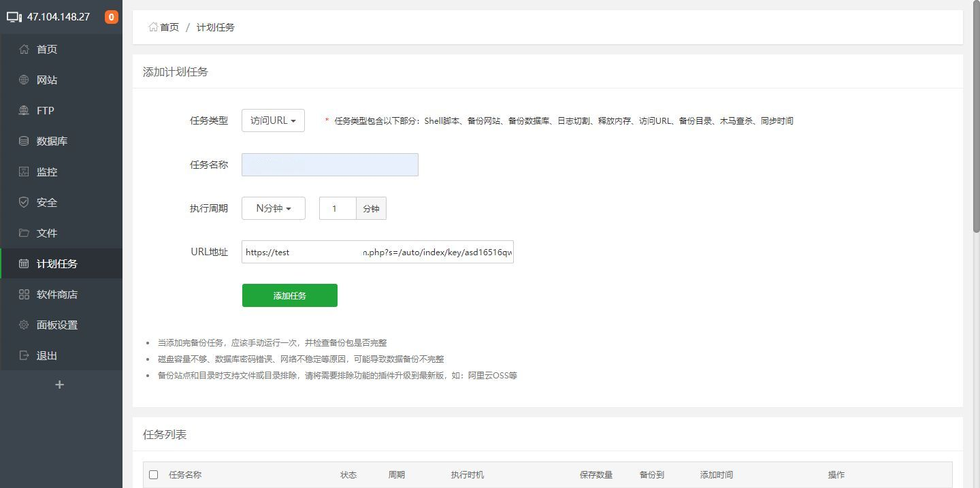
Task: Open the 访问URL task type dropdown
Action: [273, 120]
